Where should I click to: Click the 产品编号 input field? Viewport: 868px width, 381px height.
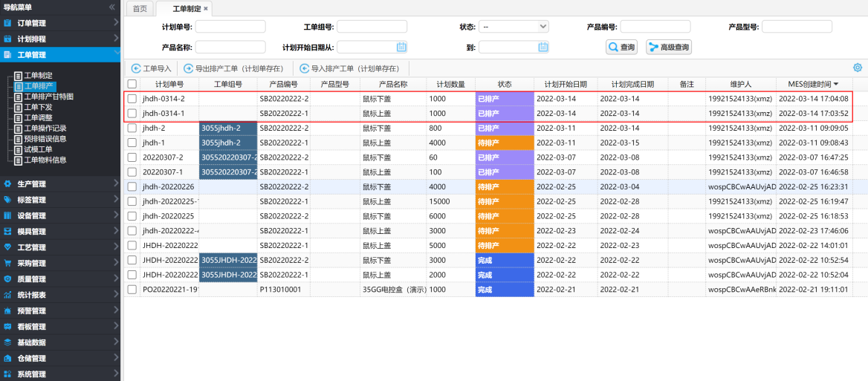coord(655,27)
